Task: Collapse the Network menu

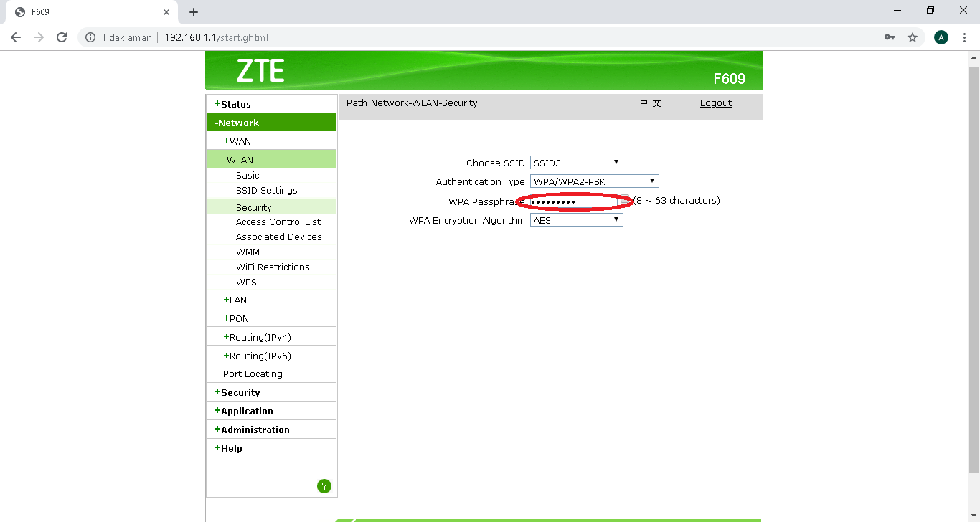Action: (272, 123)
